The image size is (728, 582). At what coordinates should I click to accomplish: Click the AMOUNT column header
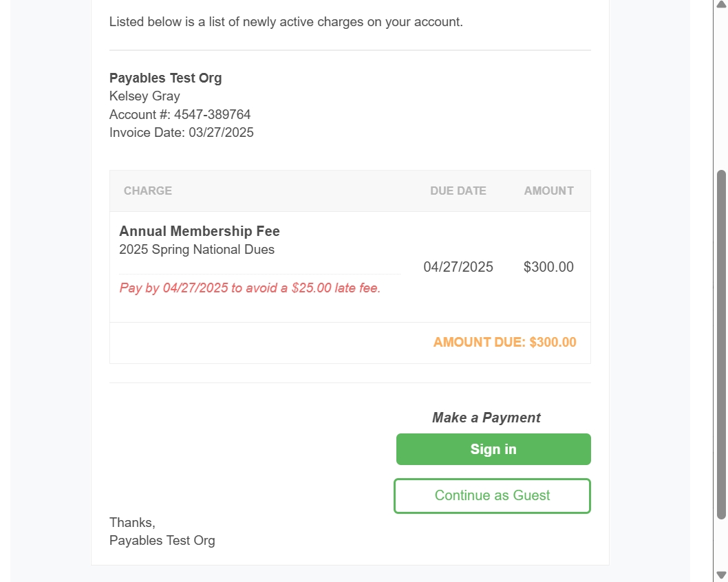(548, 191)
